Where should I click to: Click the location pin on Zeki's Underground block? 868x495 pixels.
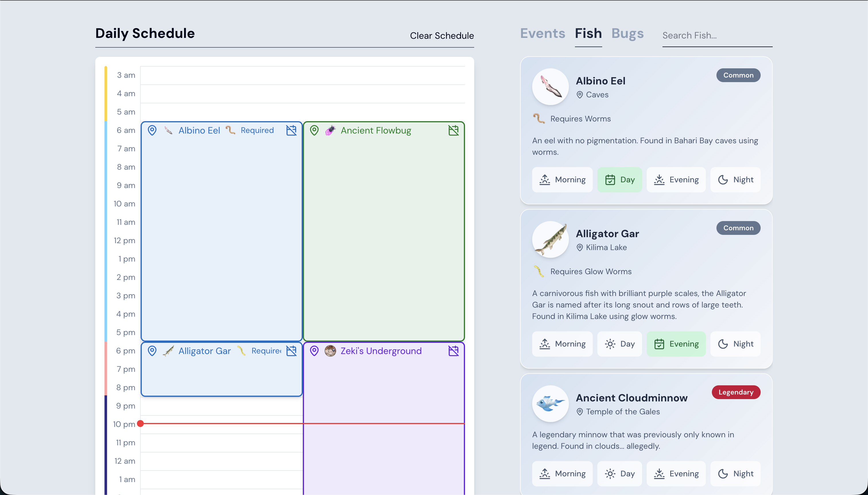(314, 351)
